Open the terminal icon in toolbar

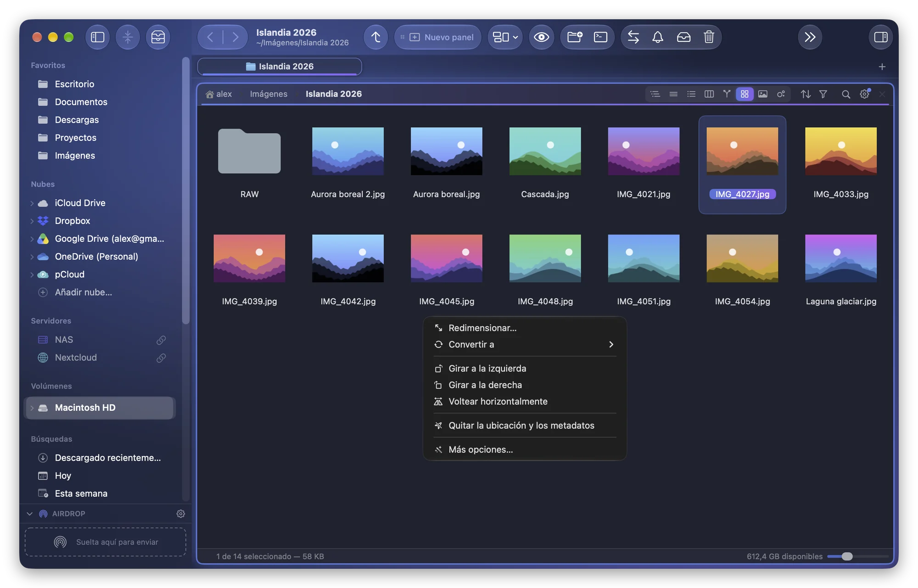point(600,37)
